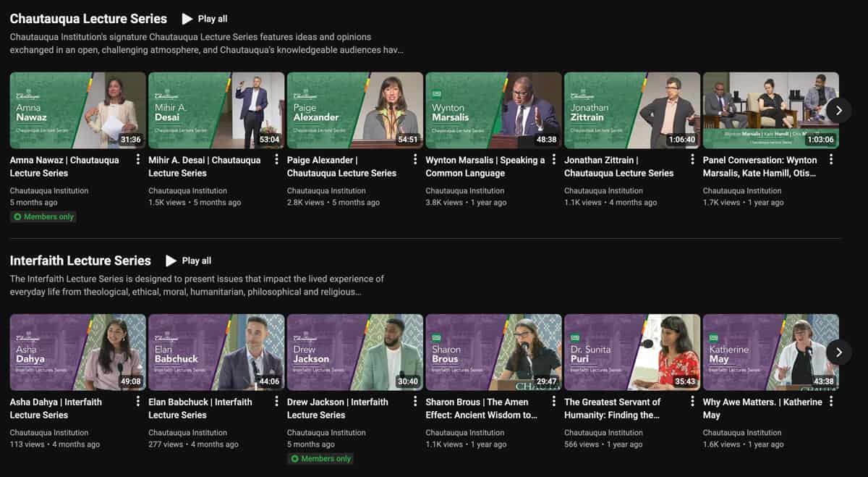Show next videos in Chautauqua Lecture Series row
The height and width of the screenshot is (477, 868).
pos(839,111)
